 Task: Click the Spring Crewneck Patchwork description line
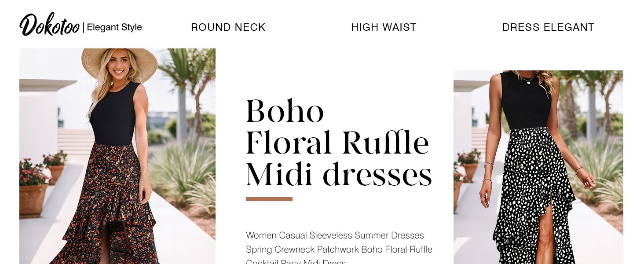click(x=339, y=249)
